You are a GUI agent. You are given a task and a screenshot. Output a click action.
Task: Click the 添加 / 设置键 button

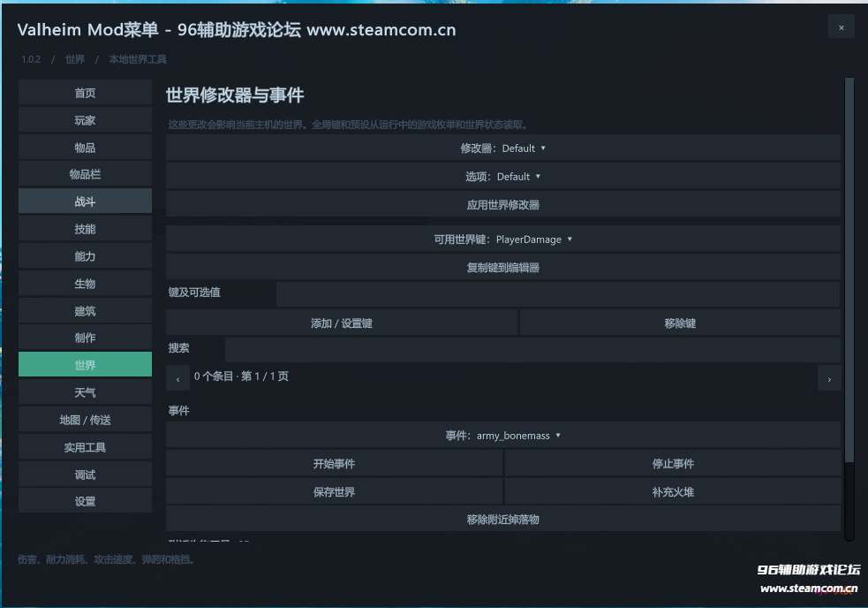342,323
